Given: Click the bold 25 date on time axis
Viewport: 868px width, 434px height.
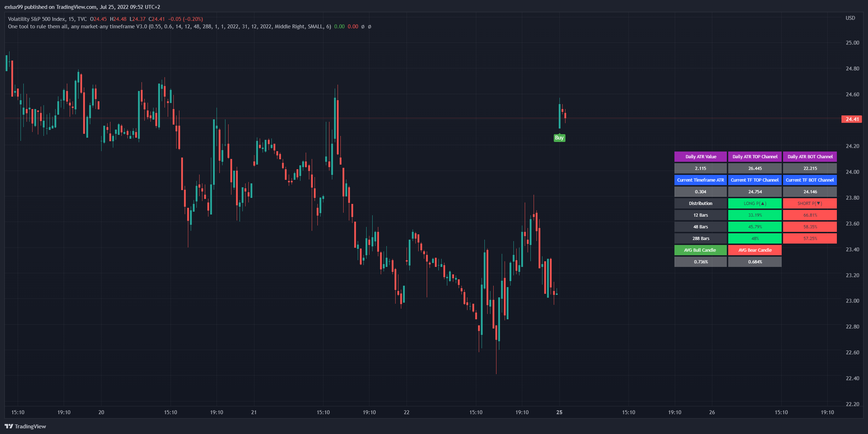Looking at the screenshot, I should (x=559, y=412).
